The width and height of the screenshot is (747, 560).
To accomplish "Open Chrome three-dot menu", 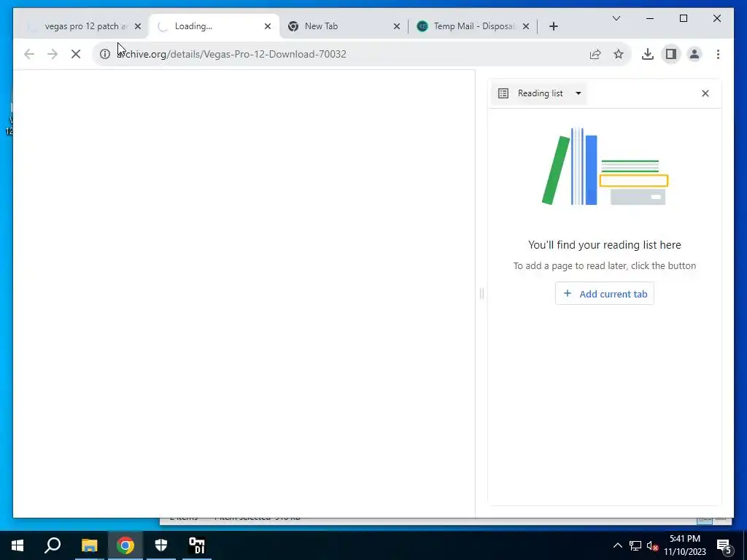I will 718,54.
